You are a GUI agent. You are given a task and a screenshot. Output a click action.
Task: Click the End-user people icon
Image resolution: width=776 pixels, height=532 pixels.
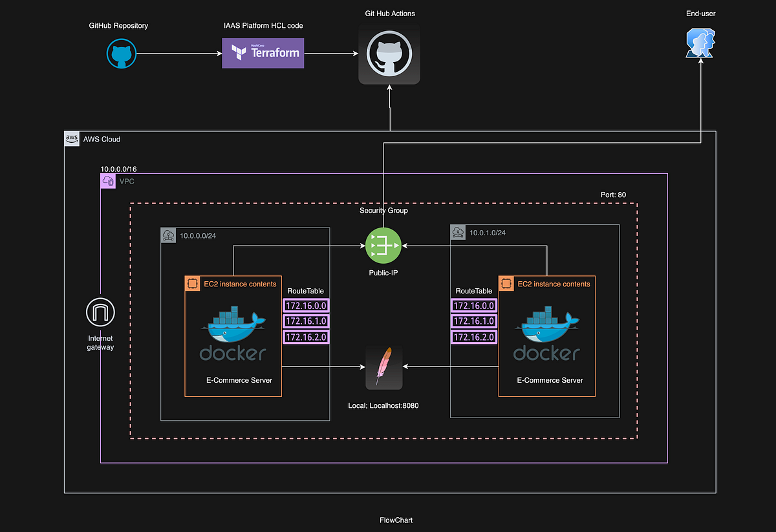coord(700,43)
